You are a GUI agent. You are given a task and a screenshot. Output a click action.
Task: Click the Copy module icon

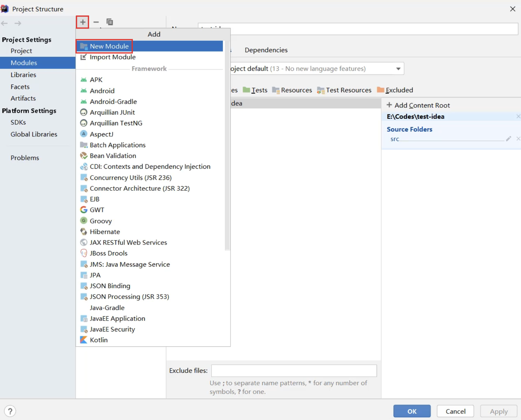pyautogui.click(x=110, y=22)
